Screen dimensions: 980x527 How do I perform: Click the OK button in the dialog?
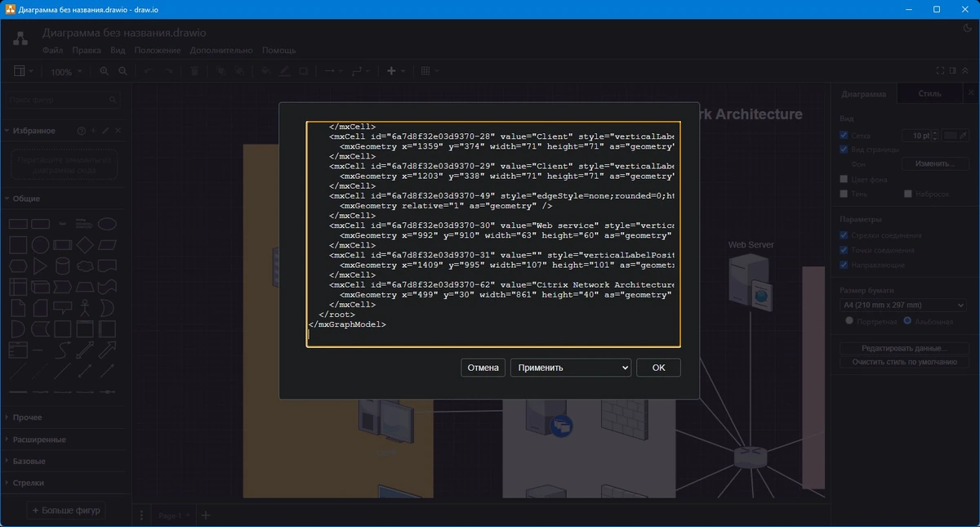click(658, 368)
